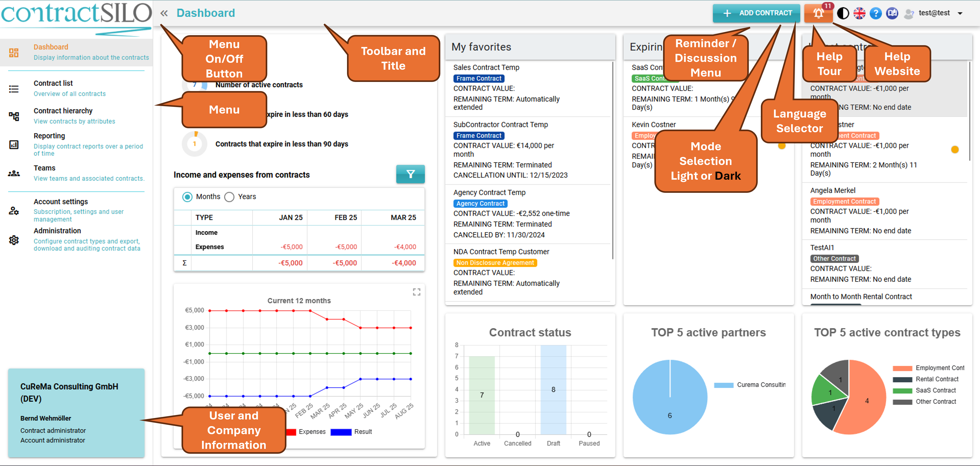Start the help tour question-mark icon

pos(875,13)
